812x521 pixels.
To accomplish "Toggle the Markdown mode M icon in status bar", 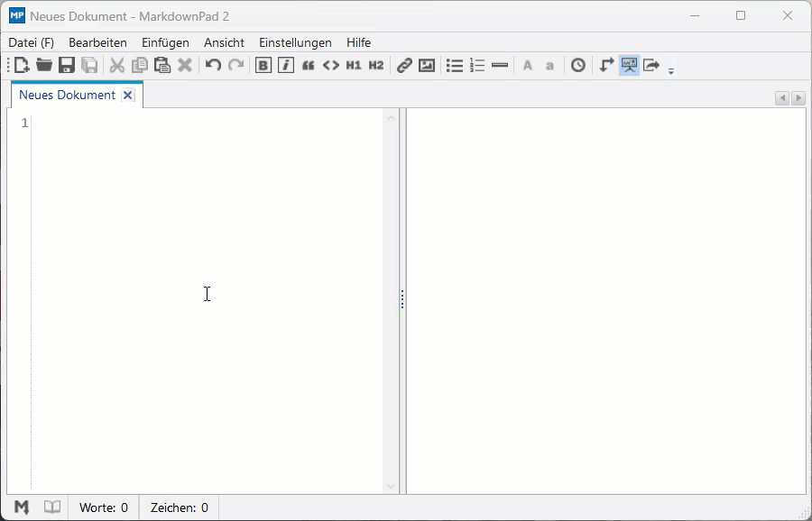I will (22, 507).
